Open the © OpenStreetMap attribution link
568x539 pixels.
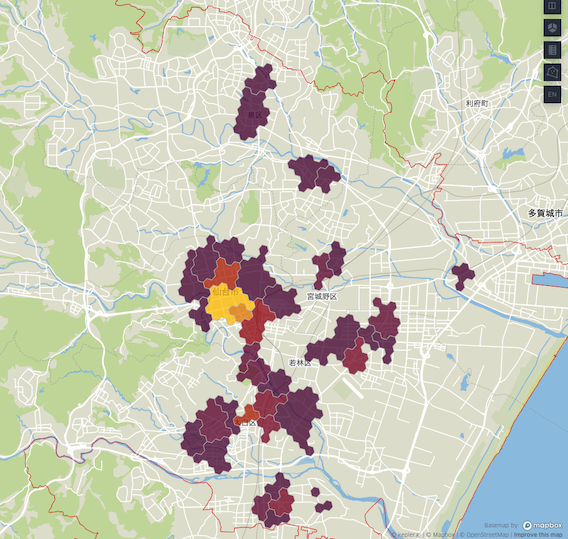[485, 535]
